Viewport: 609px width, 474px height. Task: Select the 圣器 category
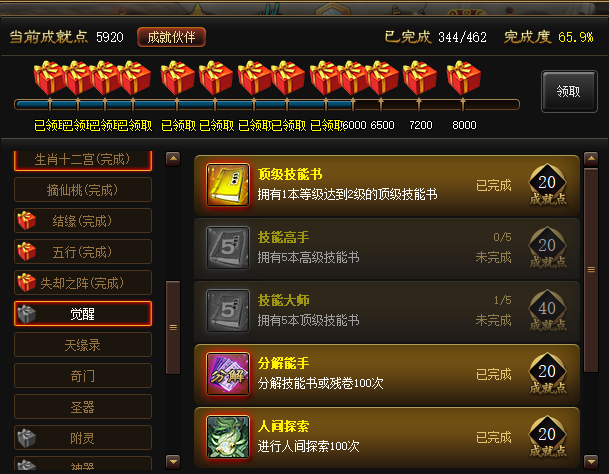pos(83,407)
